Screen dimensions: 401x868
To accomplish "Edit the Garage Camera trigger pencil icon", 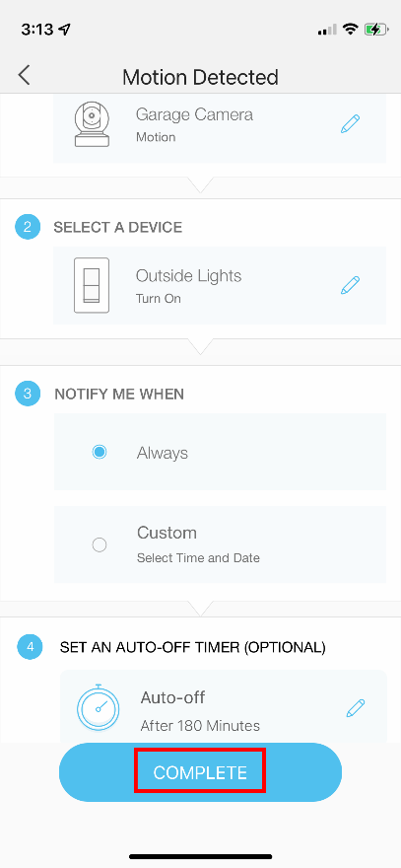I will coord(350,124).
